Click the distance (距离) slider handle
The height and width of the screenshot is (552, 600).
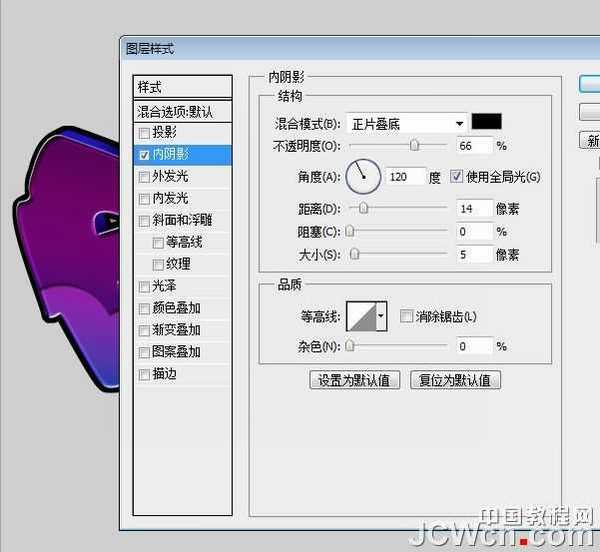point(363,208)
